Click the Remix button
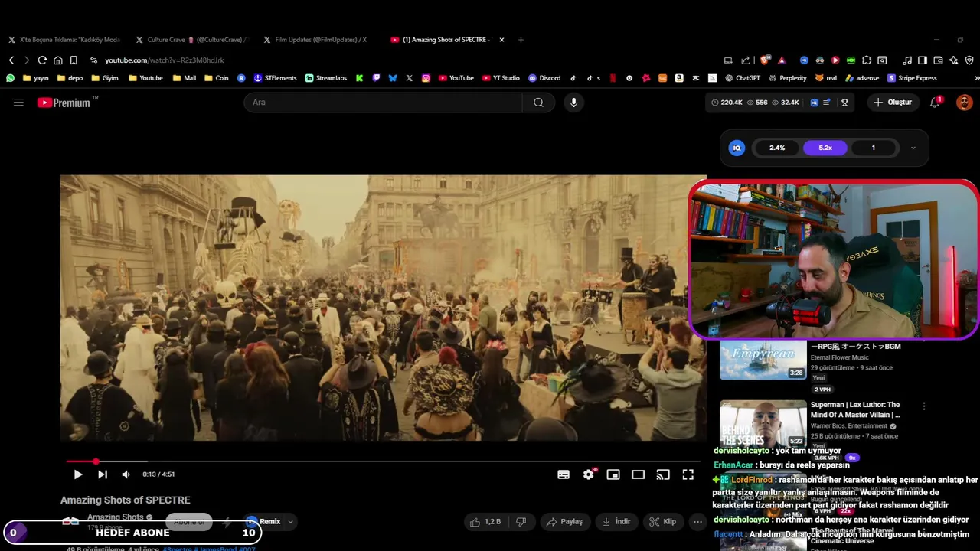The image size is (980, 551). pos(263,521)
